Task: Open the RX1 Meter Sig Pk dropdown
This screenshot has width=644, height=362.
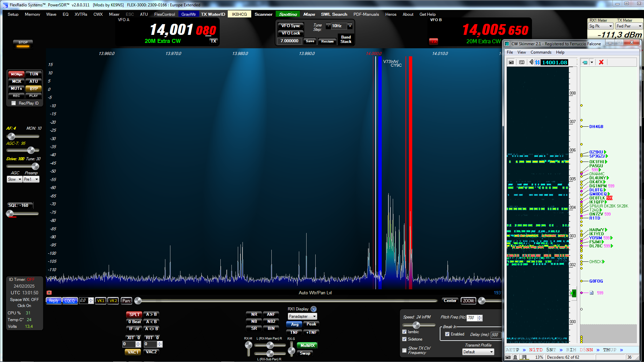Action: pyautogui.click(x=601, y=26)
